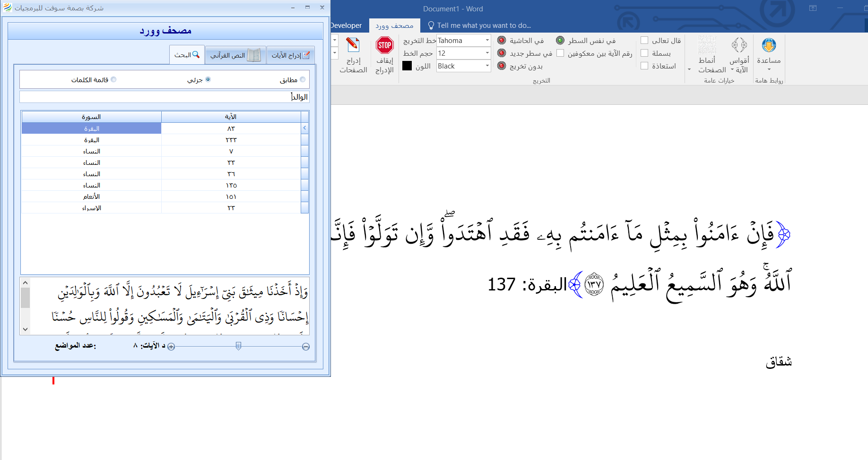Expand the أنماط الصفحات gallery arrow
The height and width of the screenshot is (460, 868).
click(x=689, y=70)
